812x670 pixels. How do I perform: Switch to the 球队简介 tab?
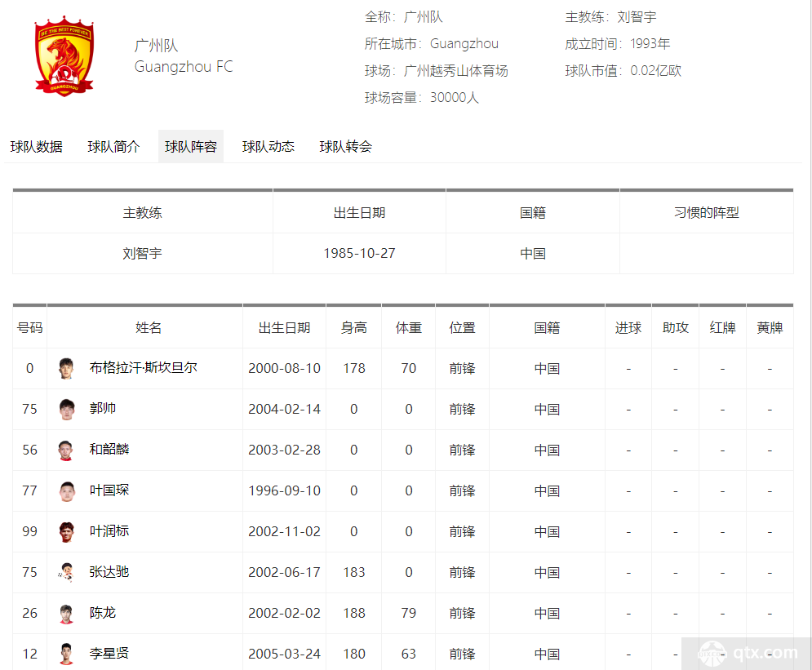pyautogui.click(x=113, y=147)
